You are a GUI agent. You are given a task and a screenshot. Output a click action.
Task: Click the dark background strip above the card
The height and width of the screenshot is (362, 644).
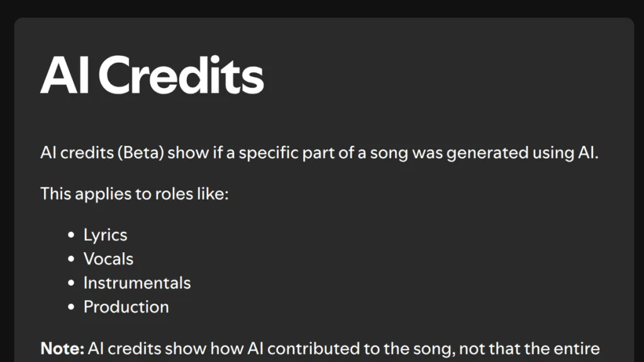pos(322,8)
